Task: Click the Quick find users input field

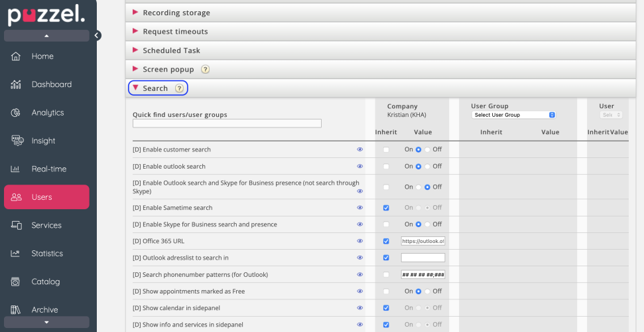Action: click(x=227, y=124)
